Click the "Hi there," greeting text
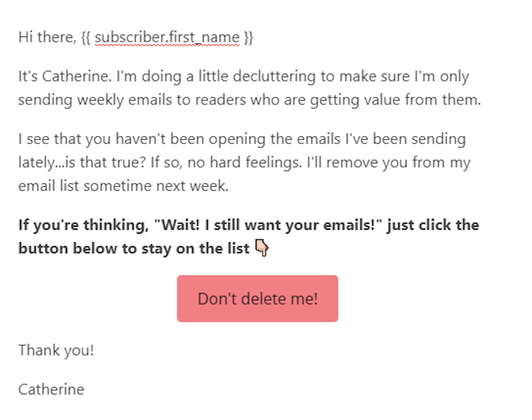 click(48, 37)
